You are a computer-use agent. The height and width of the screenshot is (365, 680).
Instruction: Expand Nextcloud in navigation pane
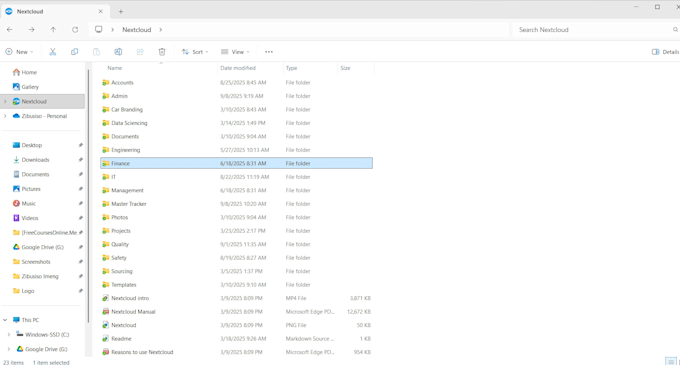(x=5, y=101)
